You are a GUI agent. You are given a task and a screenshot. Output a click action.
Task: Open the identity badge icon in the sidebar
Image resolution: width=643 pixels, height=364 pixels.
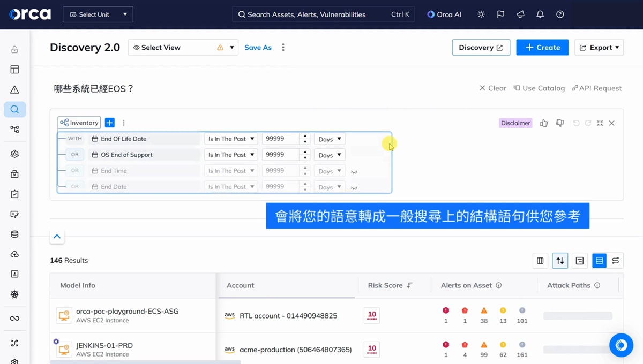coord(14,274)
